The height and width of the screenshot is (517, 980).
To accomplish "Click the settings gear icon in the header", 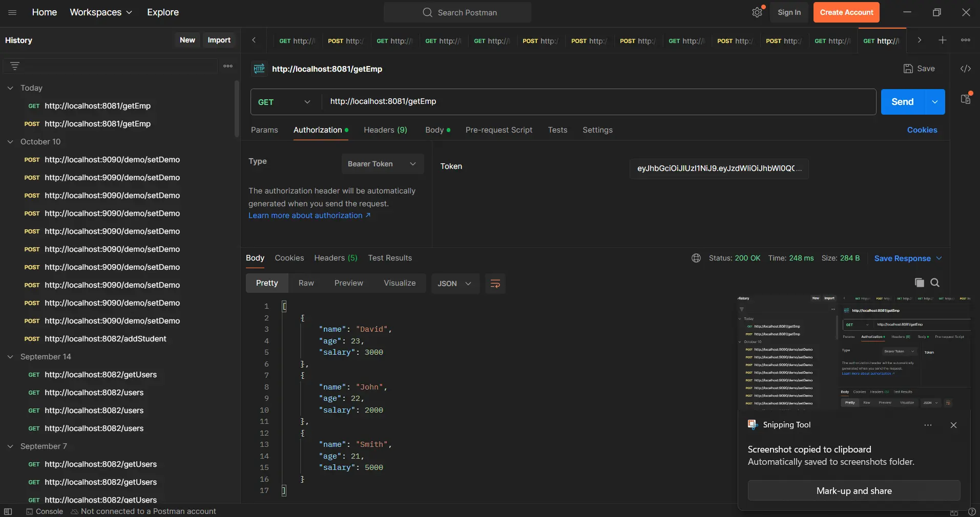I will pyautogui.click(x=757, y=12).
